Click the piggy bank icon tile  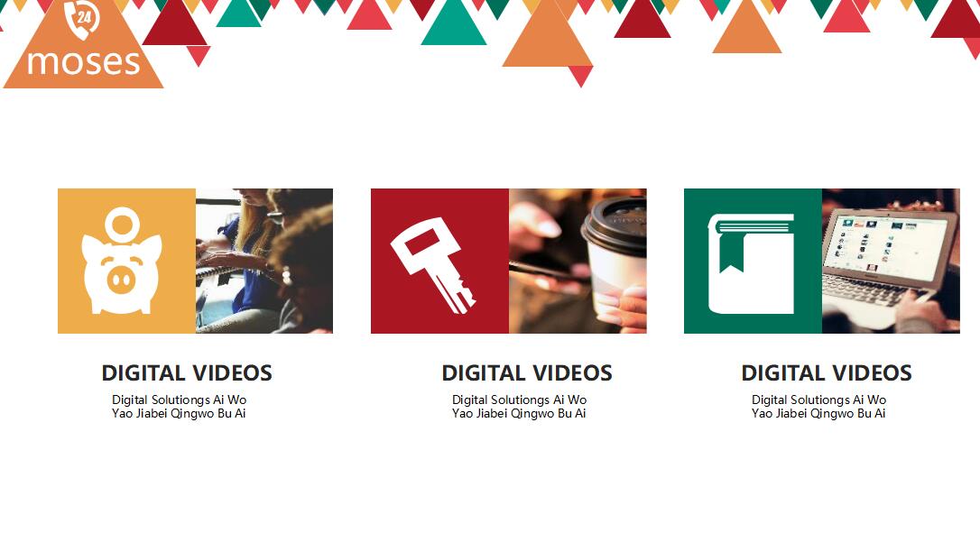126,261
